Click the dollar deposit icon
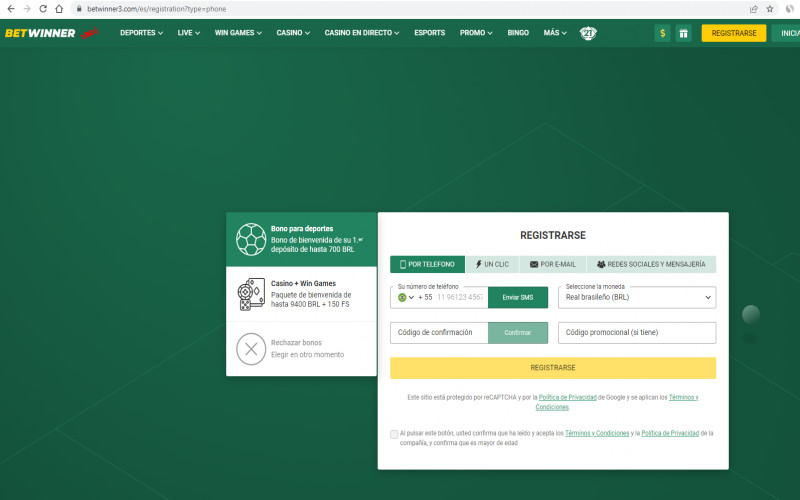The image size is (800, 500). point(662,33)
